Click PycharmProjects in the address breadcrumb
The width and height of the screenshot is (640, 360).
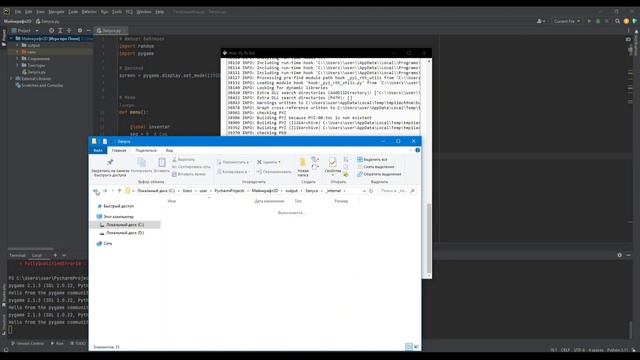point(229,191)
